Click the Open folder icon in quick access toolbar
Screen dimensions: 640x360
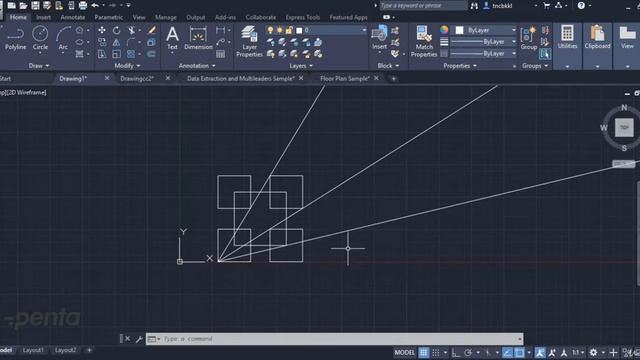pos(23,5)
